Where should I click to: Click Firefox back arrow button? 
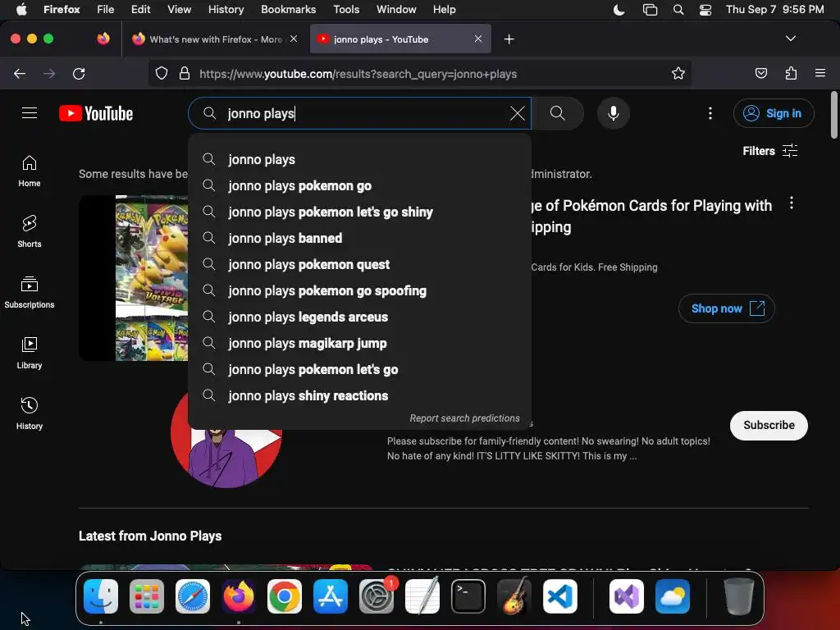coord(20,73)
